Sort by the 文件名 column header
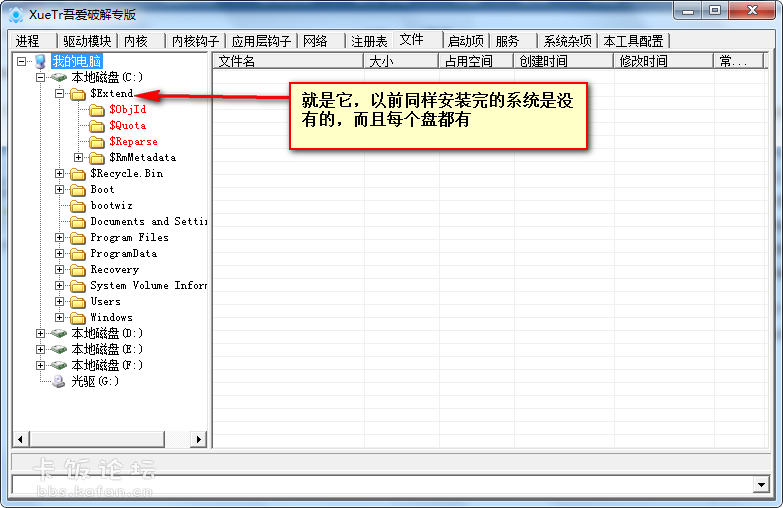783x508 pixels. click(288, 61)
